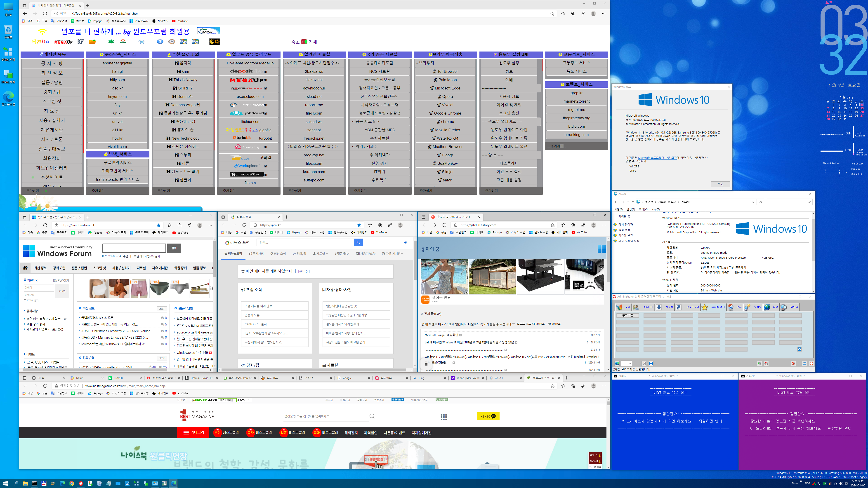This screenshot has height=488, width=868.
Task: Open the gear settings icon beside the hand pointer
Action: point(651,363)
